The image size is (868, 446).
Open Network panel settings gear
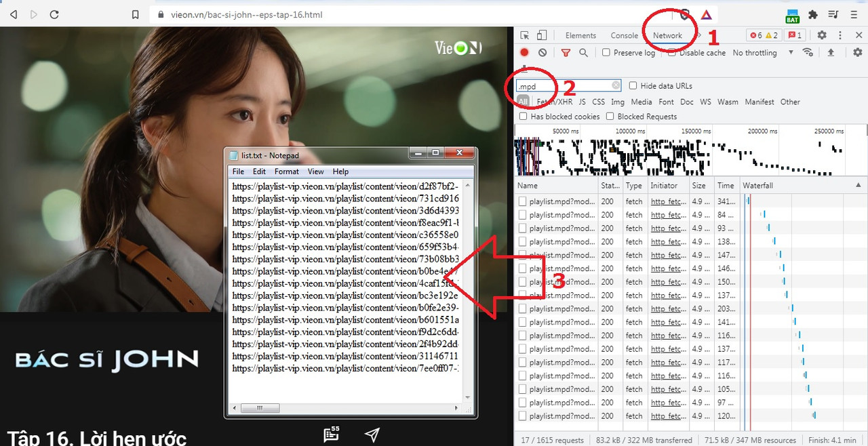[858, 52]
